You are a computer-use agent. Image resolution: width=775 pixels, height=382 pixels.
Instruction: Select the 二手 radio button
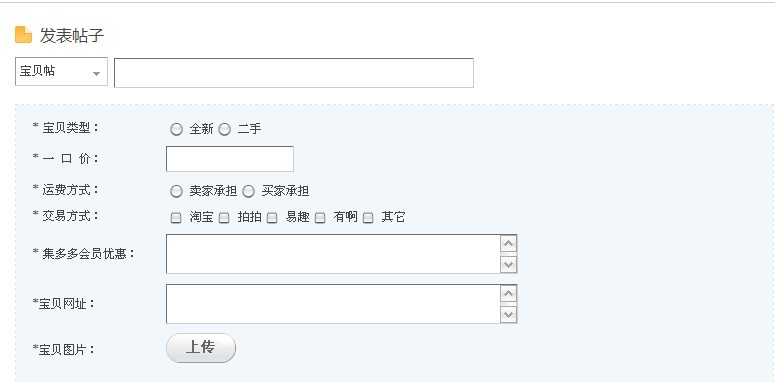224,129
